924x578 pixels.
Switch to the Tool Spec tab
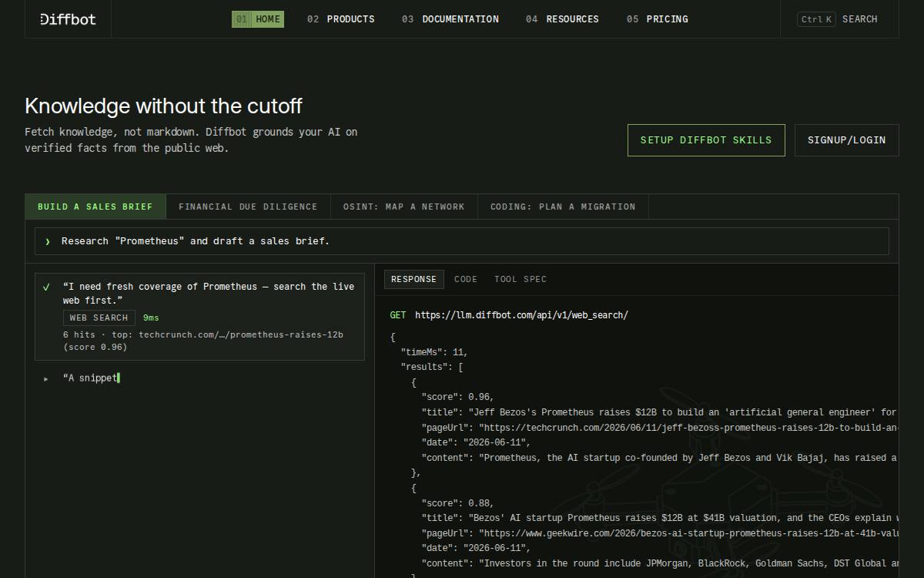point(521,279)
